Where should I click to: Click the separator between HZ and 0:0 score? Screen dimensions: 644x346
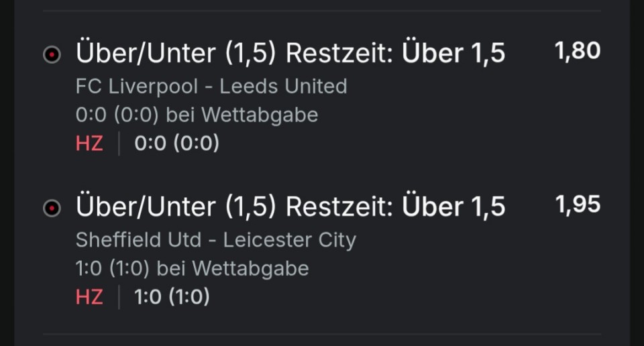pos(119,143)
